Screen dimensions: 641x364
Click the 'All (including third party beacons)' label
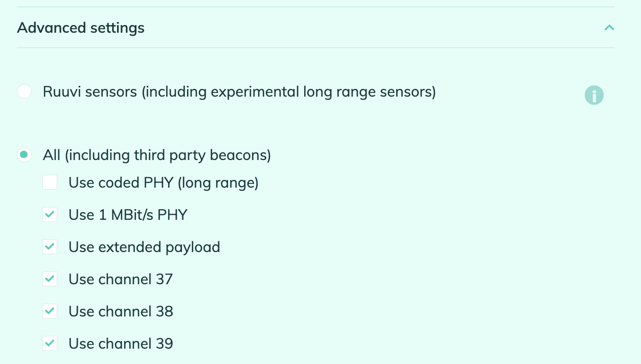click(157, 155)
